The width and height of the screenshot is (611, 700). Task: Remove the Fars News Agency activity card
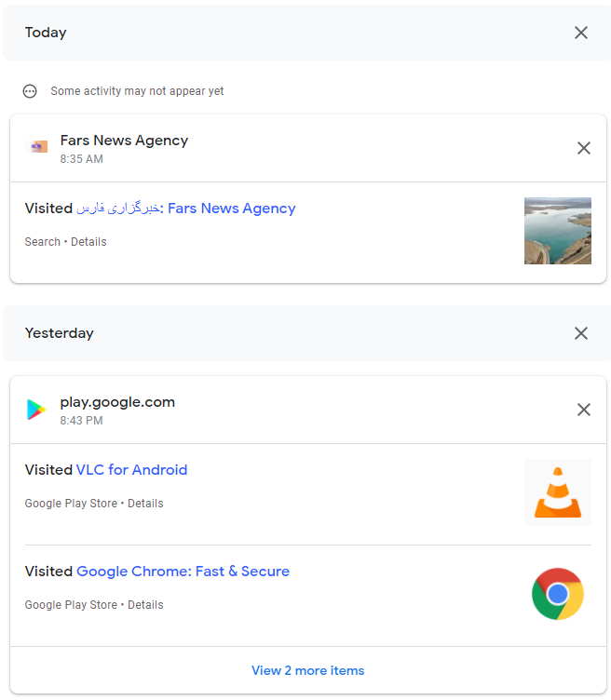click(x=583, y=148)
